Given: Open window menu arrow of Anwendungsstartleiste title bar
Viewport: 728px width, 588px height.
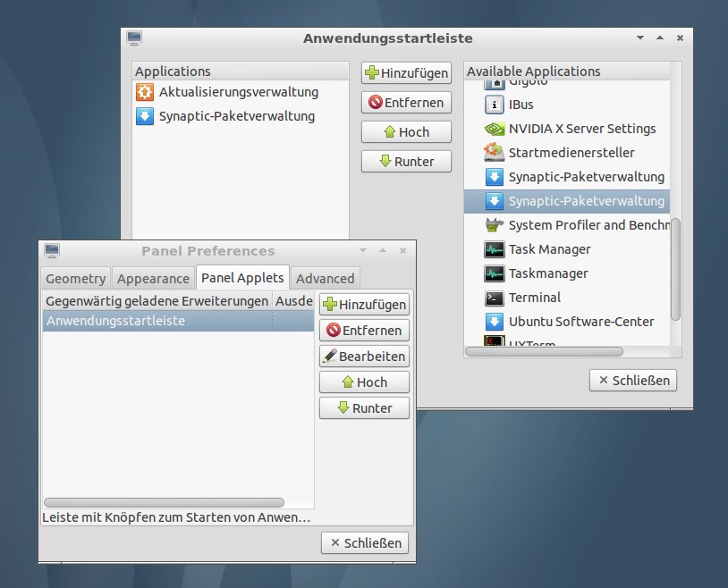Looking at the screenshot, I should 640,38.
